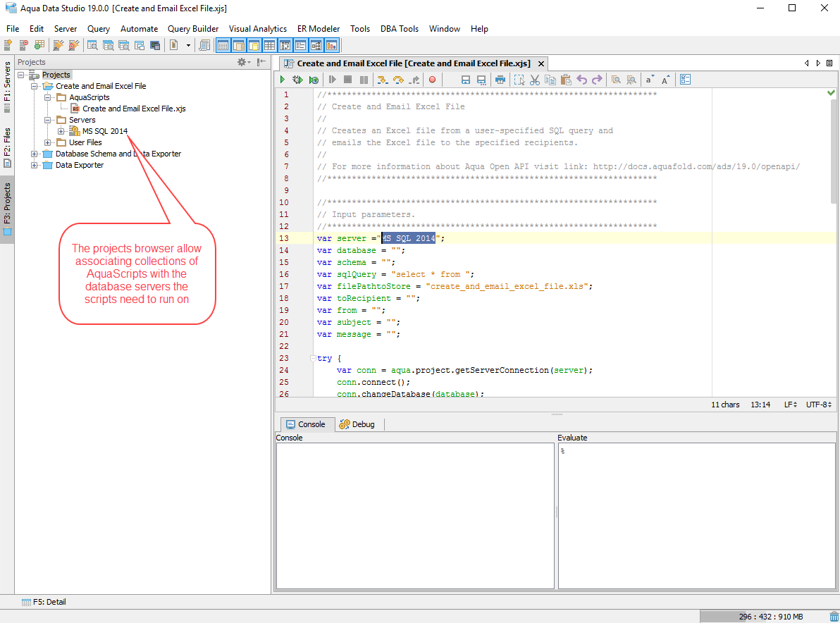Expand the Data Exporter project
840x623 pixels.
[35, 165]
